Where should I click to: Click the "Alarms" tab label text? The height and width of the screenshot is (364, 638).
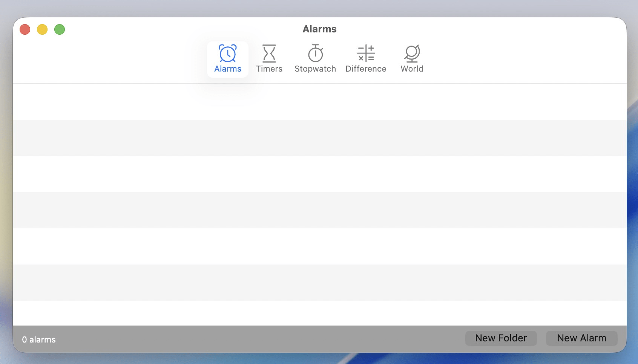click(x=228, y=69)
